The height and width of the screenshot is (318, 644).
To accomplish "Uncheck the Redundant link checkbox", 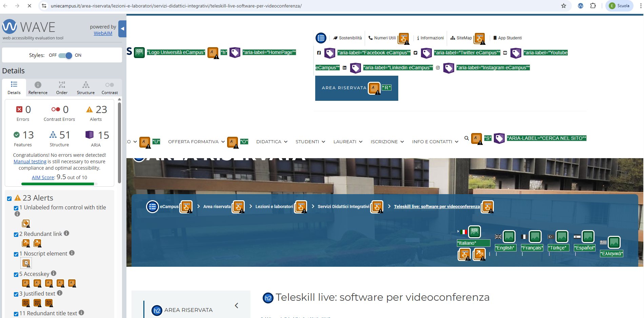I will (x=16, y=235).
